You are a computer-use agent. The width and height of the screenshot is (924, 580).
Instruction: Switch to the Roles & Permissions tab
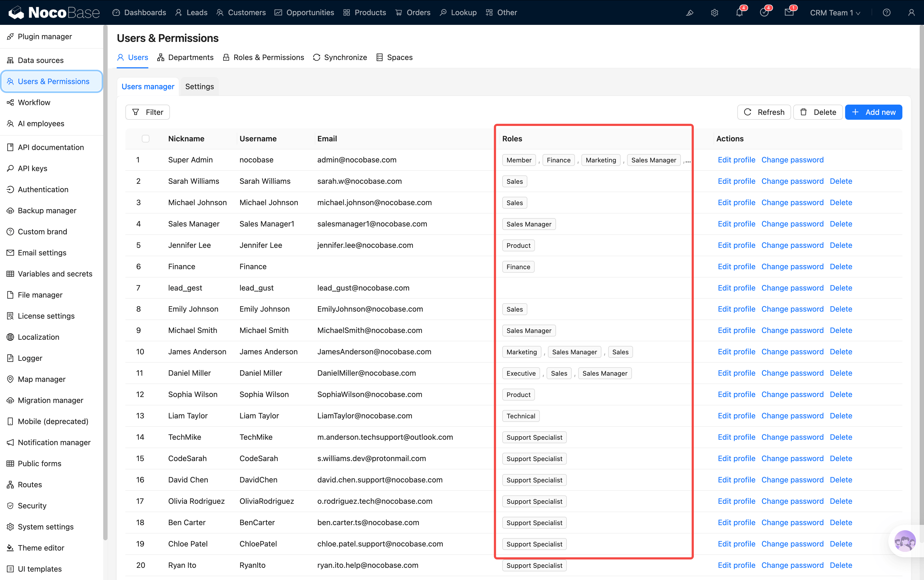[263, 57]
